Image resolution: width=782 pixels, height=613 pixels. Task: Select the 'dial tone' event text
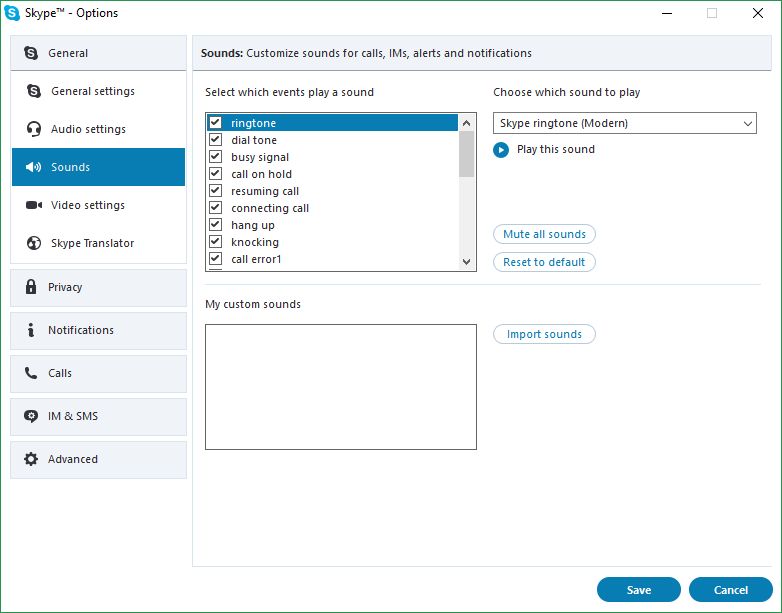[x=254, y=140]
